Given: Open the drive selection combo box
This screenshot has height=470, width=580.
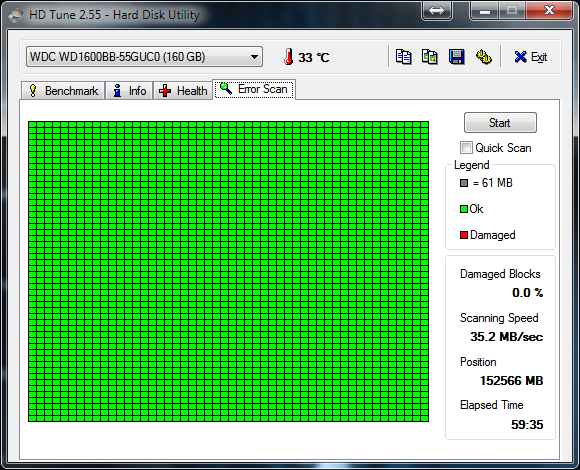Looking at the screenshot, I should click(x=144, y=57).
